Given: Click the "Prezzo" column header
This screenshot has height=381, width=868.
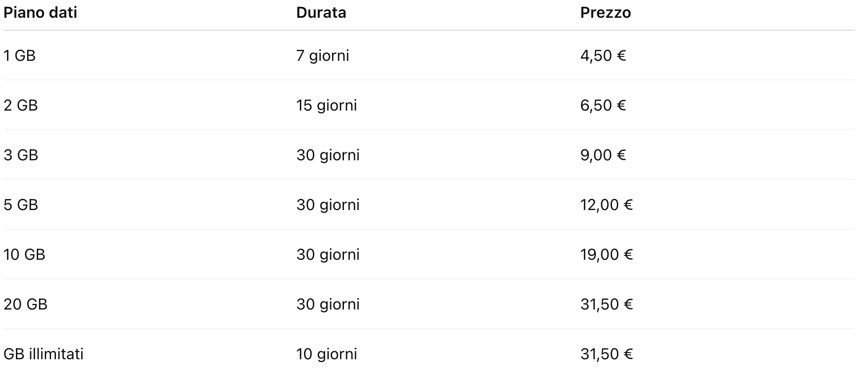Looking at the screenshot, I should click(x=605, y=12).
